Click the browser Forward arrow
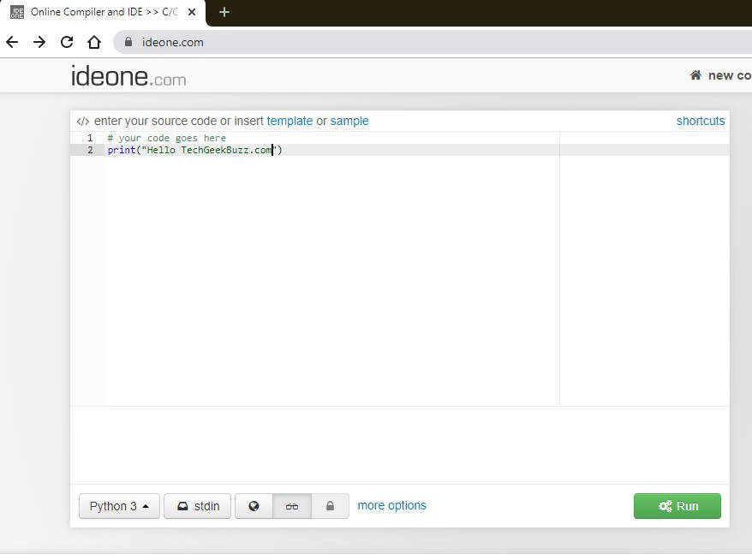 (39, 42)
